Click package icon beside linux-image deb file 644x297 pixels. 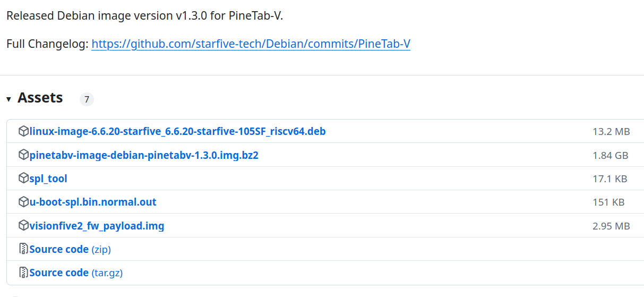coord(23,131)
